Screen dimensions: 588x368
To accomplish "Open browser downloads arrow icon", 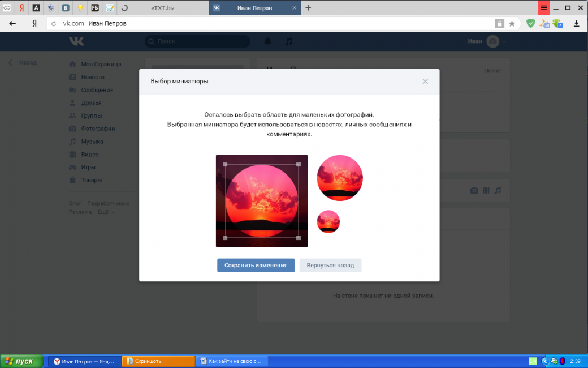I will [x=577, y=24].
